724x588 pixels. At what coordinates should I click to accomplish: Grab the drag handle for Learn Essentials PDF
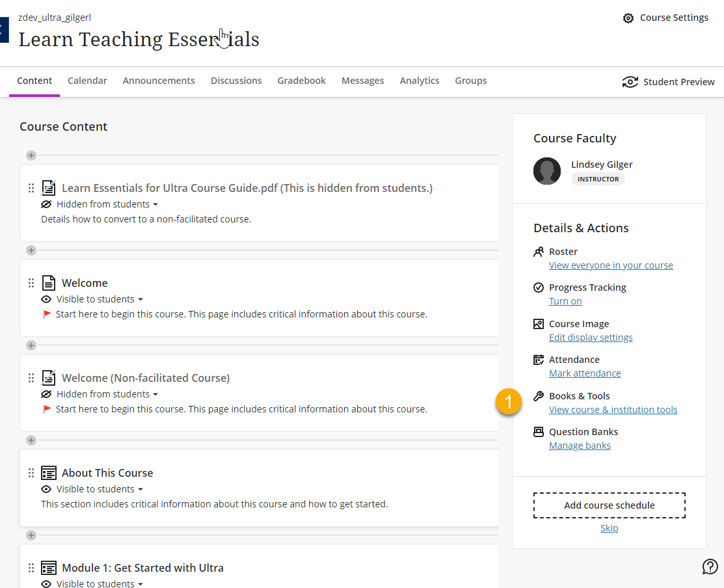(x=31, y=188)
